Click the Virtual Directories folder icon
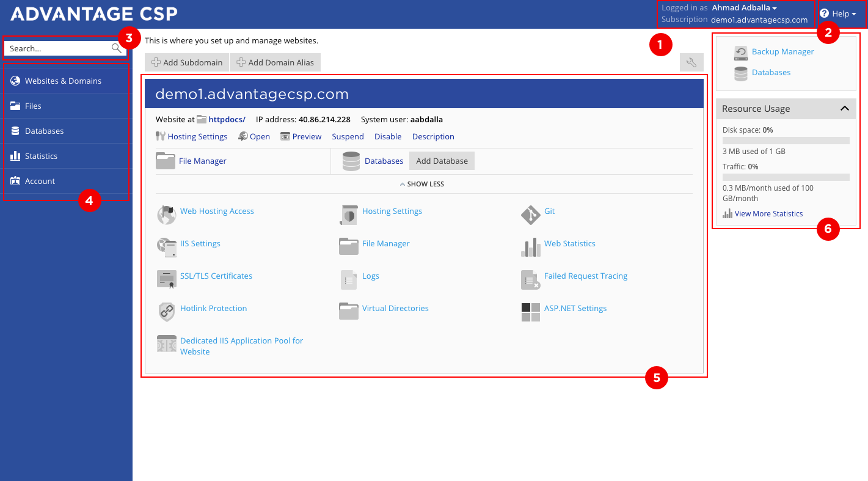The width and height of the screenshot is (868, 481). [x=348, y=312]
